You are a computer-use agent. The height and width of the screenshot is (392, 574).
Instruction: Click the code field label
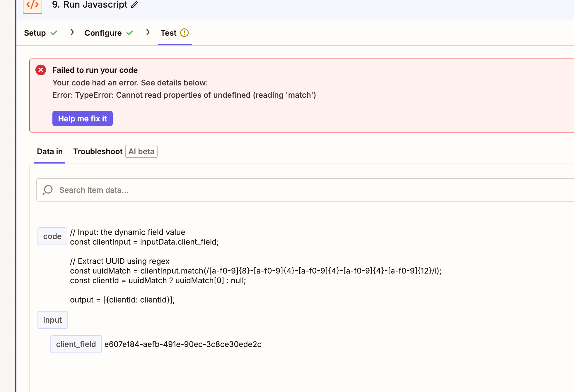[52, 236]
